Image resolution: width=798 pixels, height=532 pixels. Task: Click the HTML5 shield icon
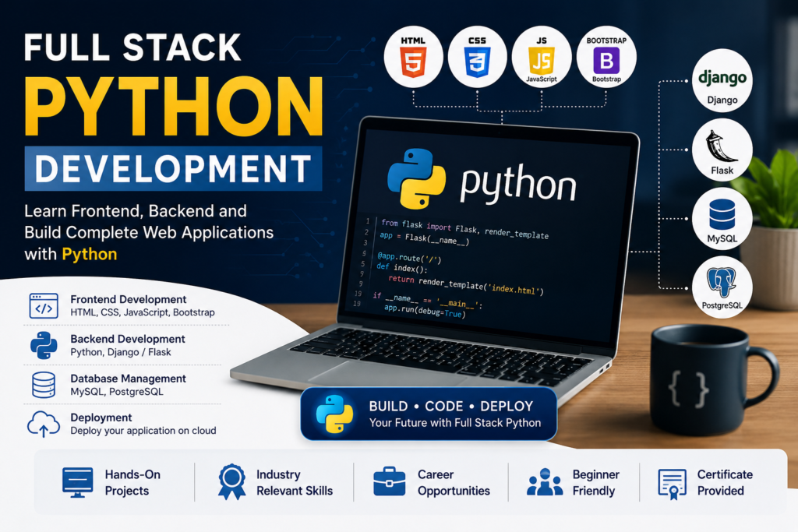point(413,62)
